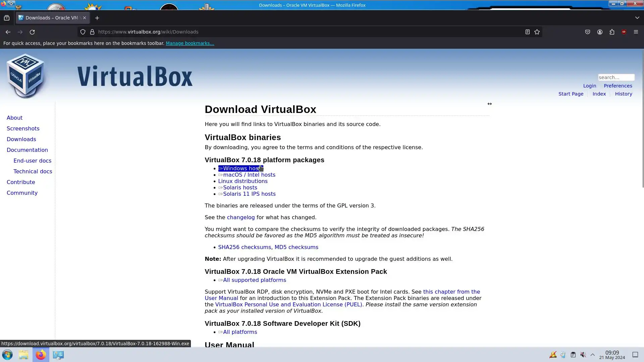Open Firefox account icon
Viewport: 644px width, 362px height.
[x=600, y=32]
